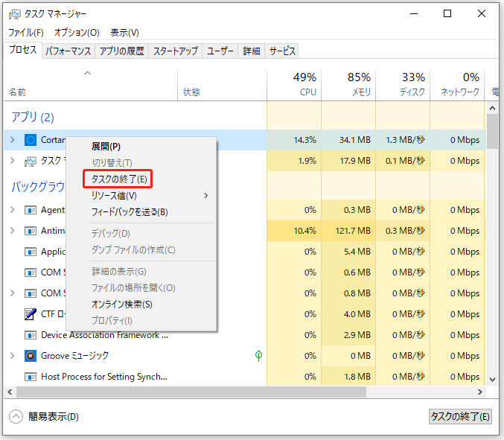The image size is (504, 440).
Task: Sort by the CPU column header
Action: tap(294, 85)
